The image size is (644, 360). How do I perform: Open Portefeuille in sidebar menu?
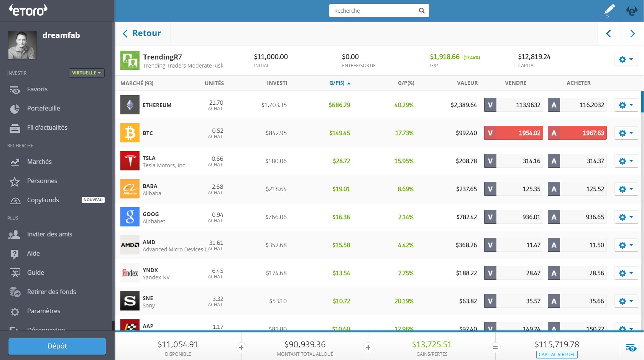43,108
